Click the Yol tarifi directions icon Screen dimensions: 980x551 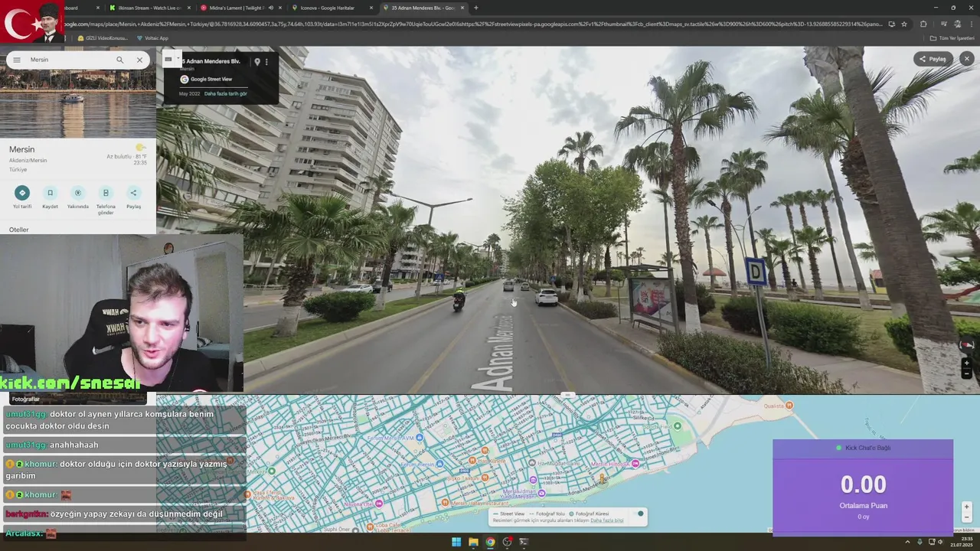(x=22, y=193)
